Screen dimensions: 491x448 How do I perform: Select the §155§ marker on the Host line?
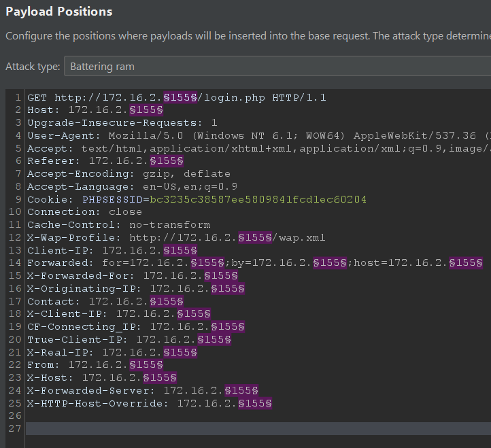(146, 110)
